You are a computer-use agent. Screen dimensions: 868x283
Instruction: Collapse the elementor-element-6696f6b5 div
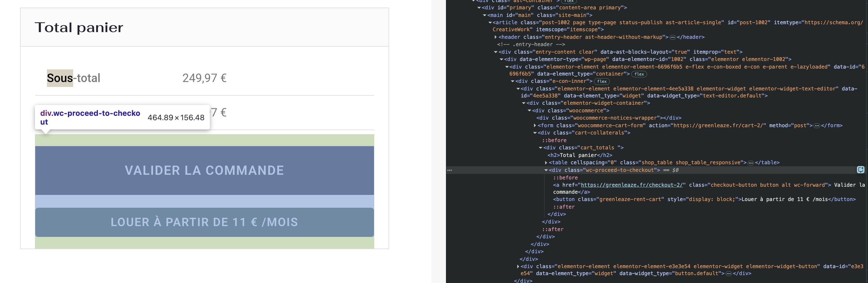click(x=507, y=67)
